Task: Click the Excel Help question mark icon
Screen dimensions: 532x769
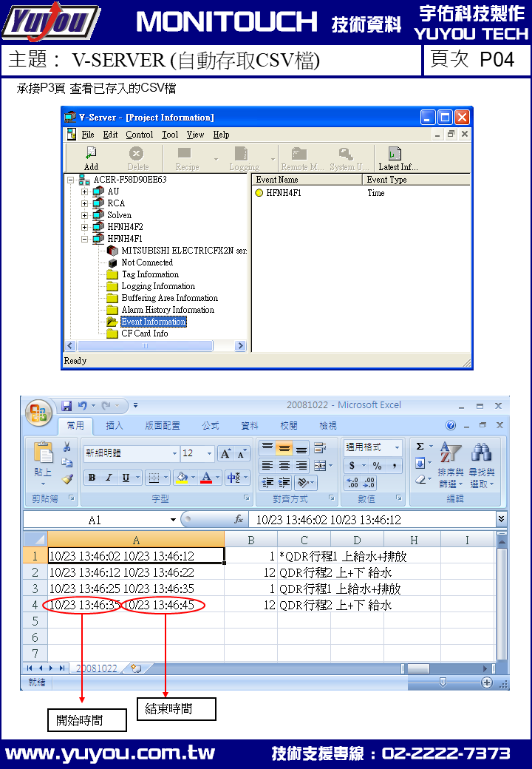Action: click(x=451, y=425)
